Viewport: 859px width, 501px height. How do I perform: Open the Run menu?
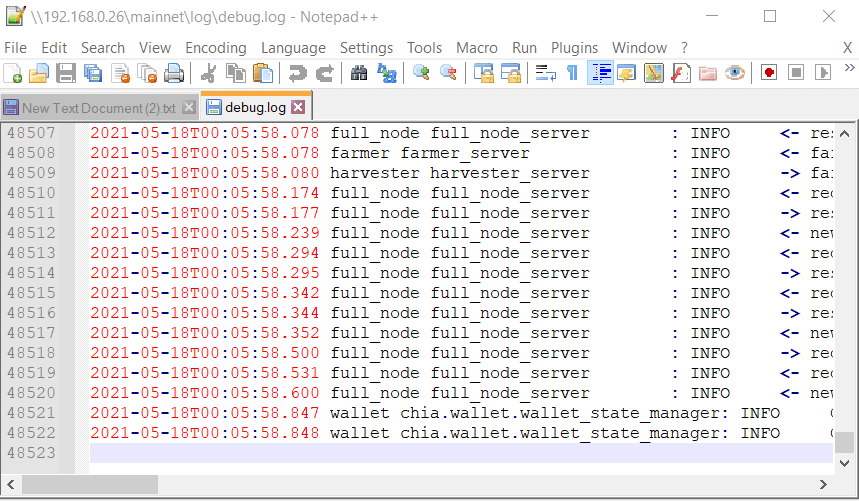click(524, 48)
